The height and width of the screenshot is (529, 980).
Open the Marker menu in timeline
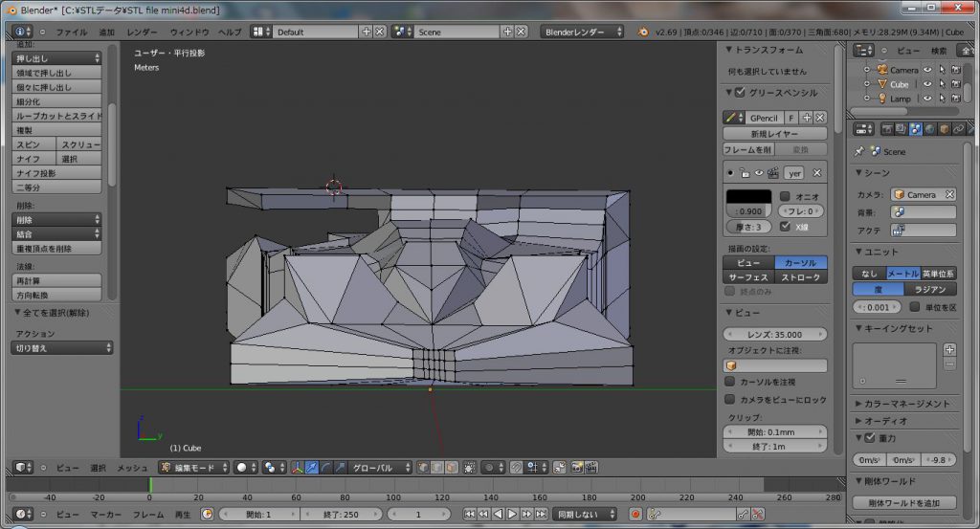click(x=105, y=514)
